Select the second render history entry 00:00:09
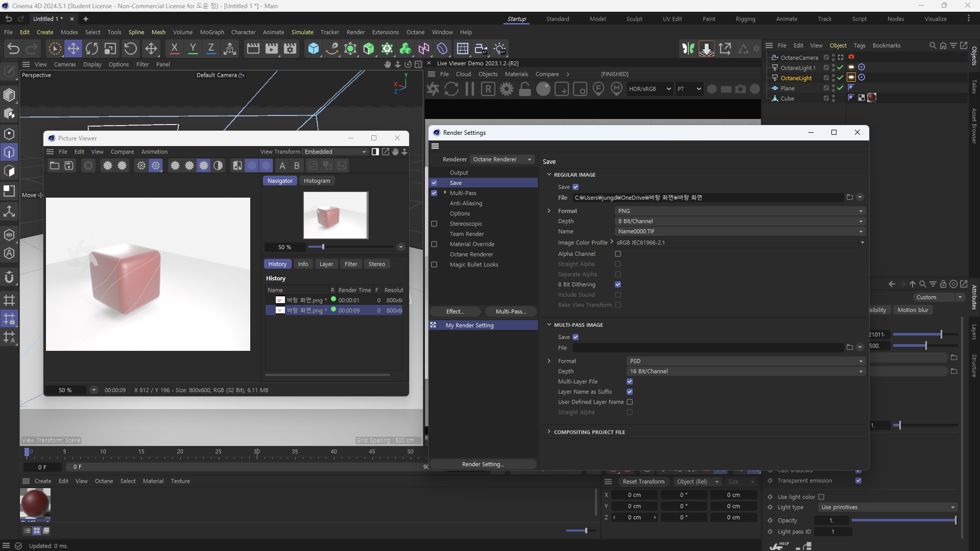The width and height of the screenshot is (980, 551). coord(334,310)
